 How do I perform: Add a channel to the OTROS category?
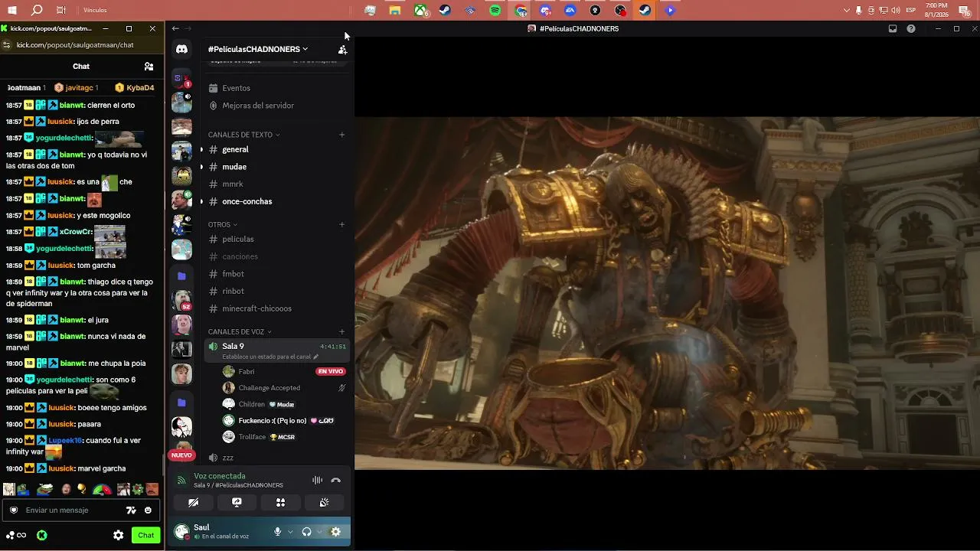click(x=341, y=225)
